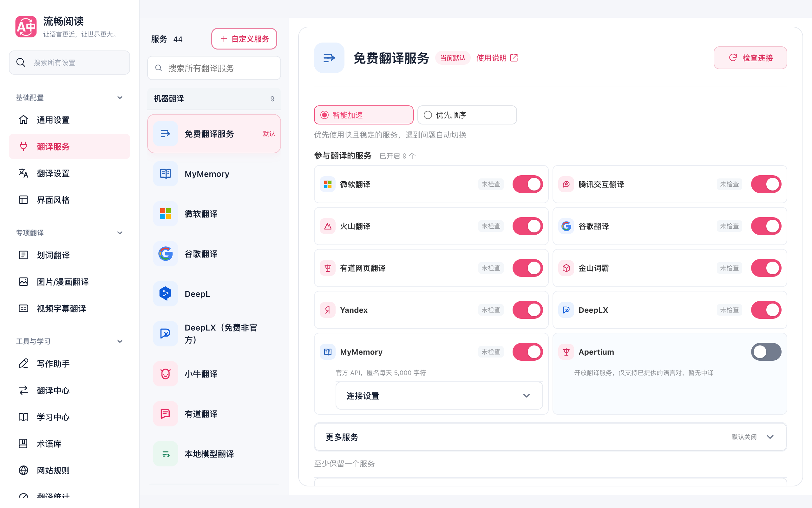Collapse the 专项翻译 sidebar section

69,232
